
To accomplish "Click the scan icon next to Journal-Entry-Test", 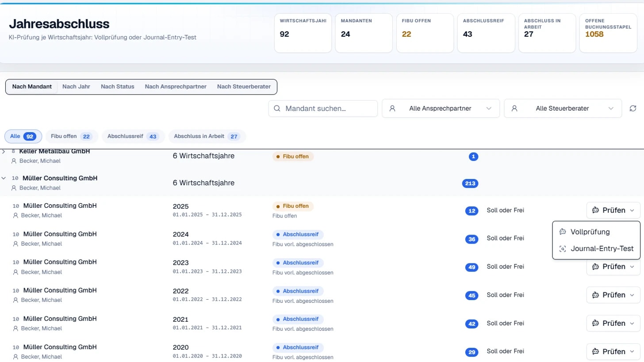I will 563,249.
